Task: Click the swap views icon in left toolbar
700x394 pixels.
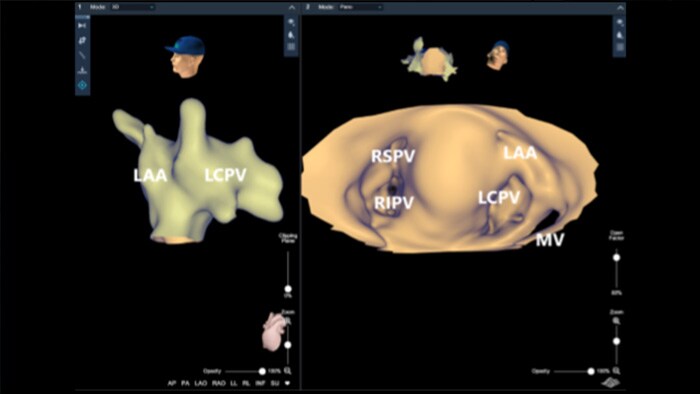Action: [82, 41]
